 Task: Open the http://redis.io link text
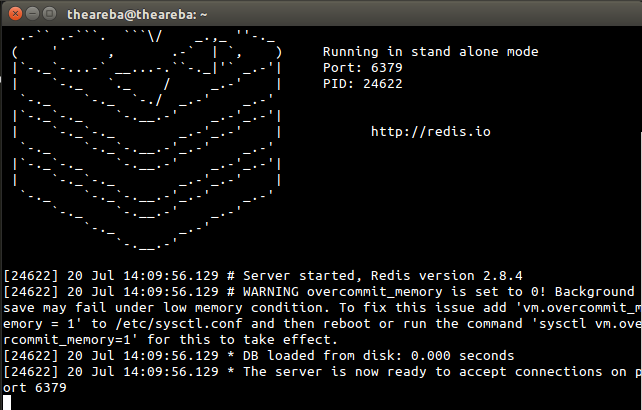pos(431,131)
